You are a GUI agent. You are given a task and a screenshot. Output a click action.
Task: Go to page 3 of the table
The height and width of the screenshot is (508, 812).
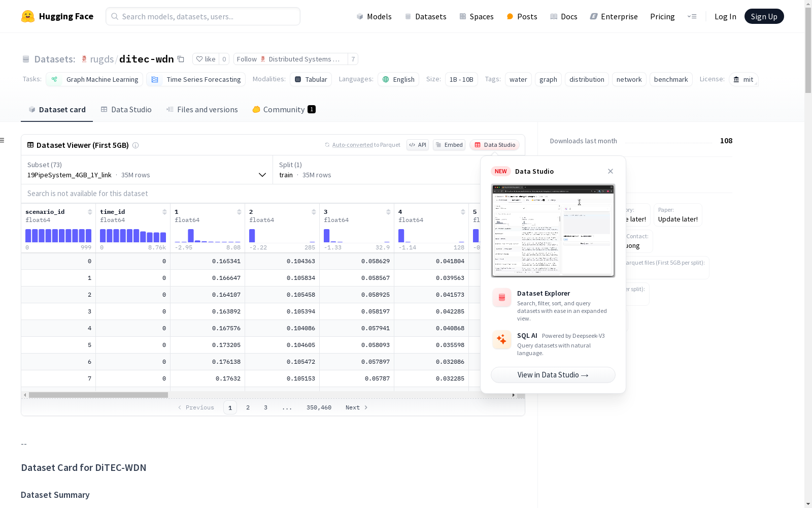point(265,407)
